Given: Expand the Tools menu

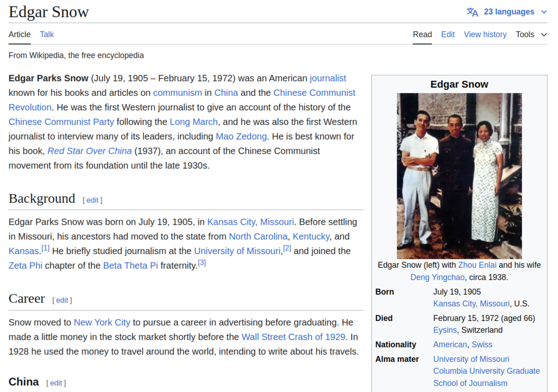Looking at the screenshot, I should point(531,35).
